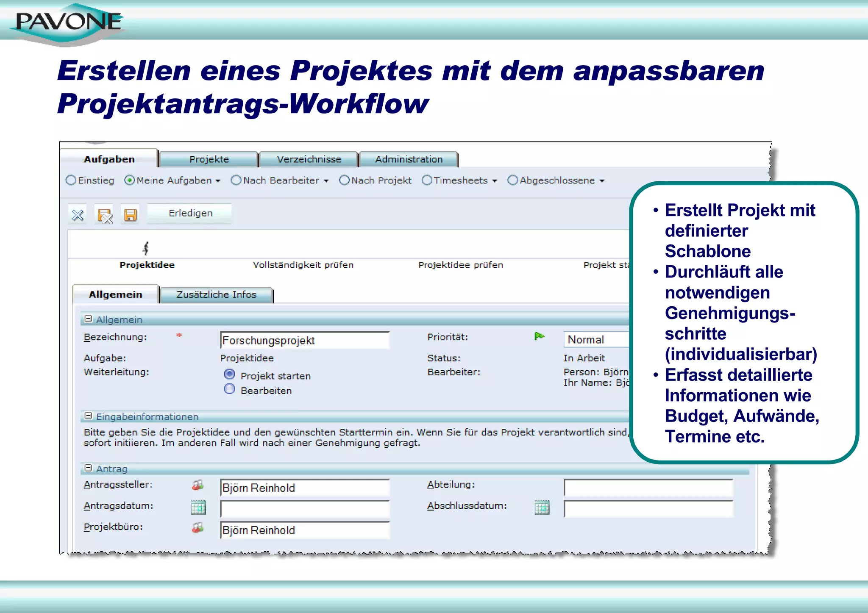Collapse the Allgemein section
Viewport: 868px width, 613px height.
[88, 319]
